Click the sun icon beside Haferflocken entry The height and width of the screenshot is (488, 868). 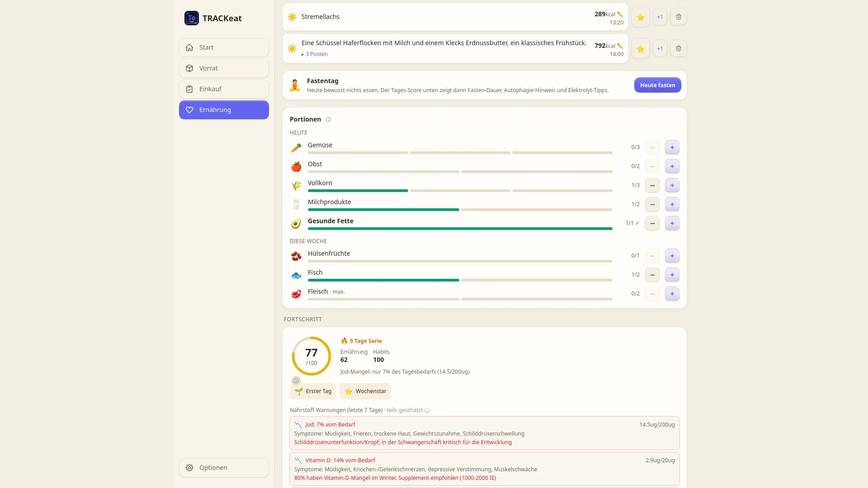click(292, 49)
